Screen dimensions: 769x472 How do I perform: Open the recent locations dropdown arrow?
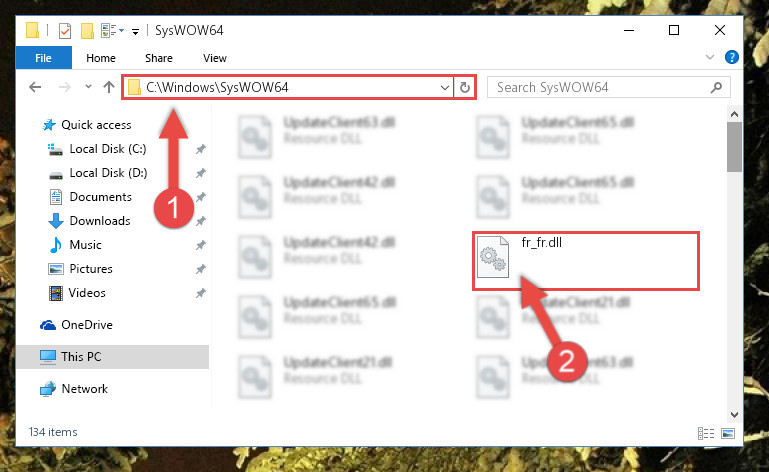coord(88,87)
